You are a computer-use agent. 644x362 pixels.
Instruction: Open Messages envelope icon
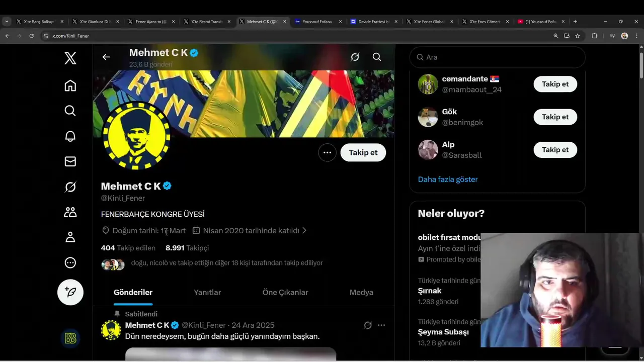[70, 161]
